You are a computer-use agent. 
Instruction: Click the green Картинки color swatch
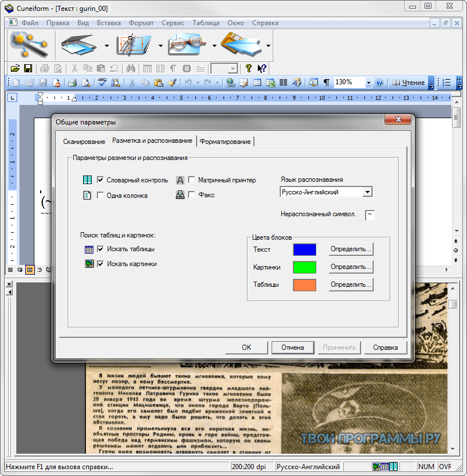304,267
